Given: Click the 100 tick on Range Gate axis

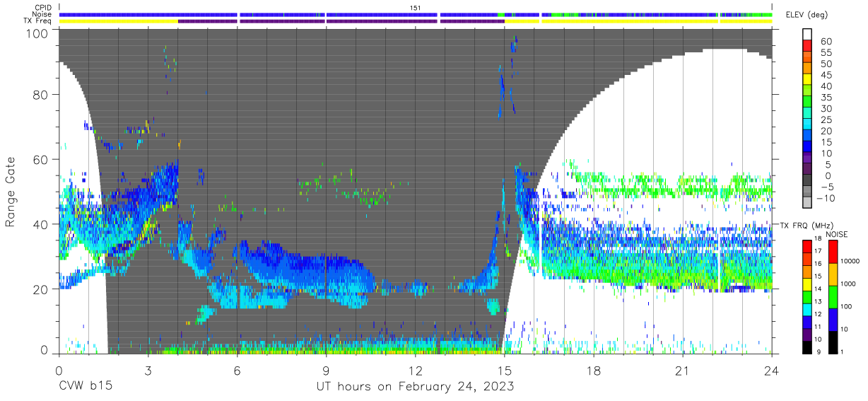Looking at the screenshot, I should pos(38,33).
